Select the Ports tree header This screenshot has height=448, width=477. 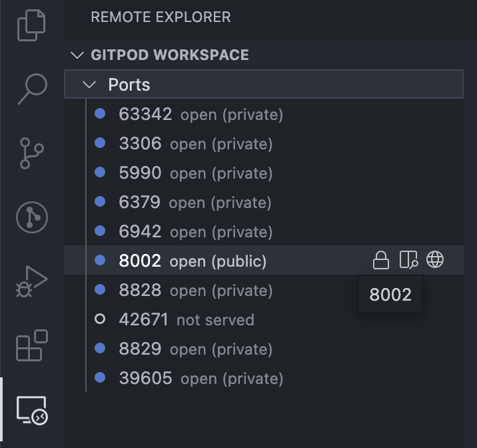(x=264, y=84)
